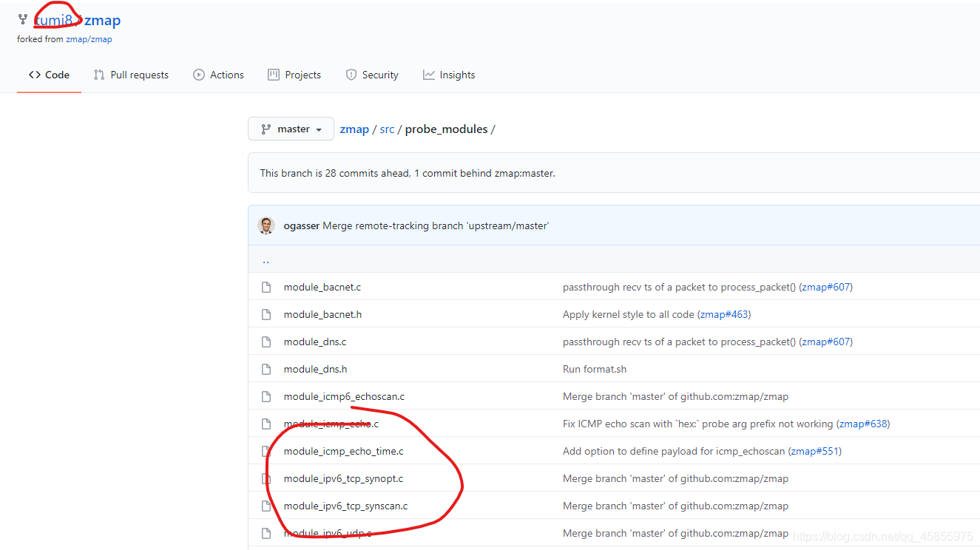Open 'Fix ICMP echo scan' commit message
Viewport: 980px width, 550px height.
[698, 424]
